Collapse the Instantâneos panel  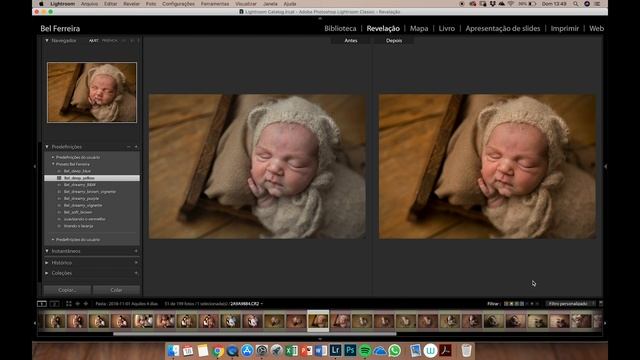[47, 251]
